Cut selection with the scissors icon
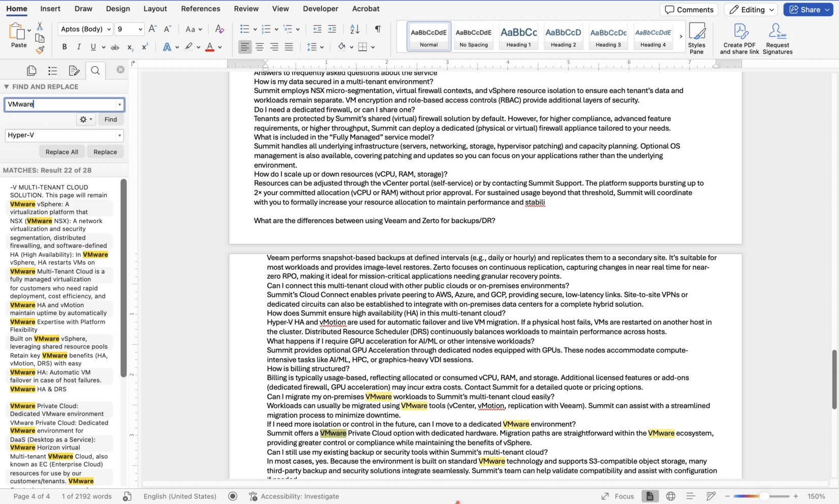 (x=40, y=26)
